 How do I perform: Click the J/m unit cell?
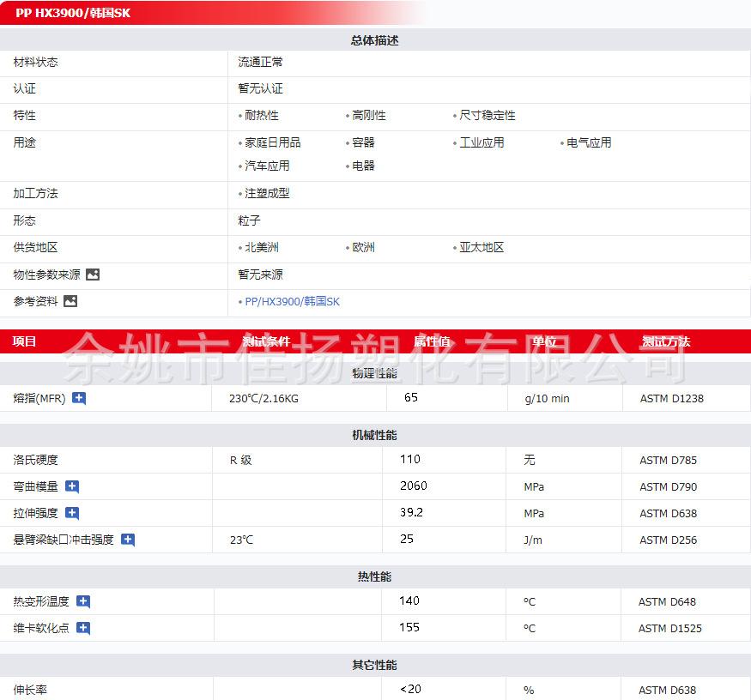[533, 540]
